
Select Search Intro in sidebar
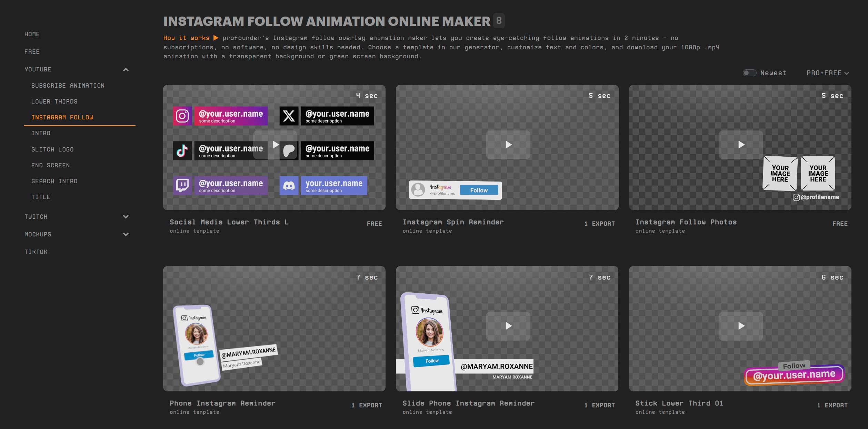pyautogui.click(x=54, y=181)
